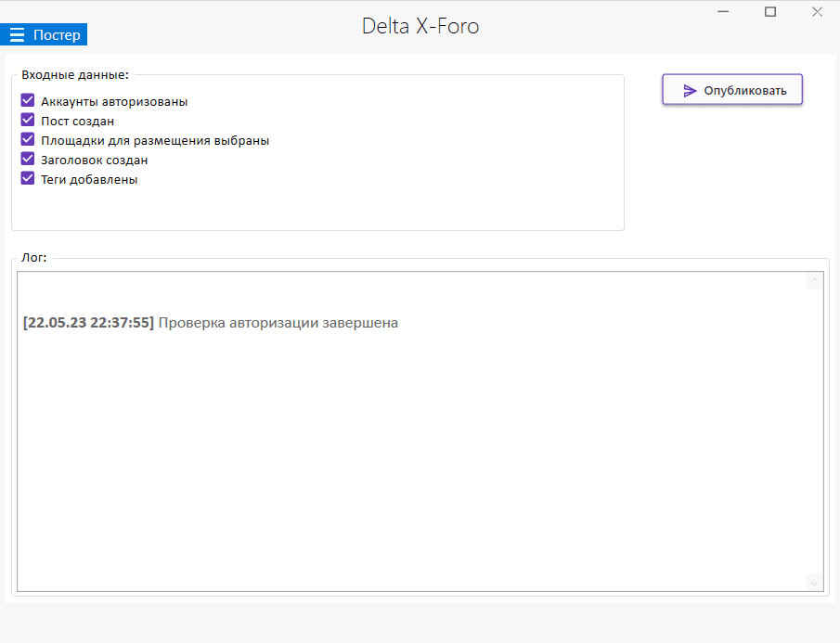Select the log timestamp 22.05.23 22:37:55
Image resolution: width=840 pixels, height=643 pixels.
coord(88,323)
